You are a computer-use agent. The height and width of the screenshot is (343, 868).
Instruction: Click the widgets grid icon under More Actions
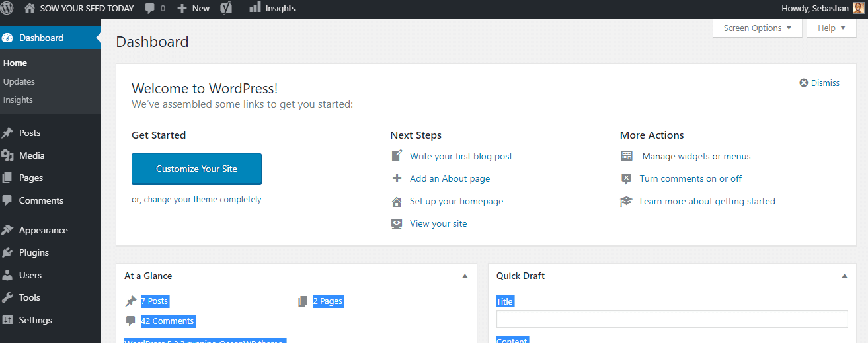point(627,156)
